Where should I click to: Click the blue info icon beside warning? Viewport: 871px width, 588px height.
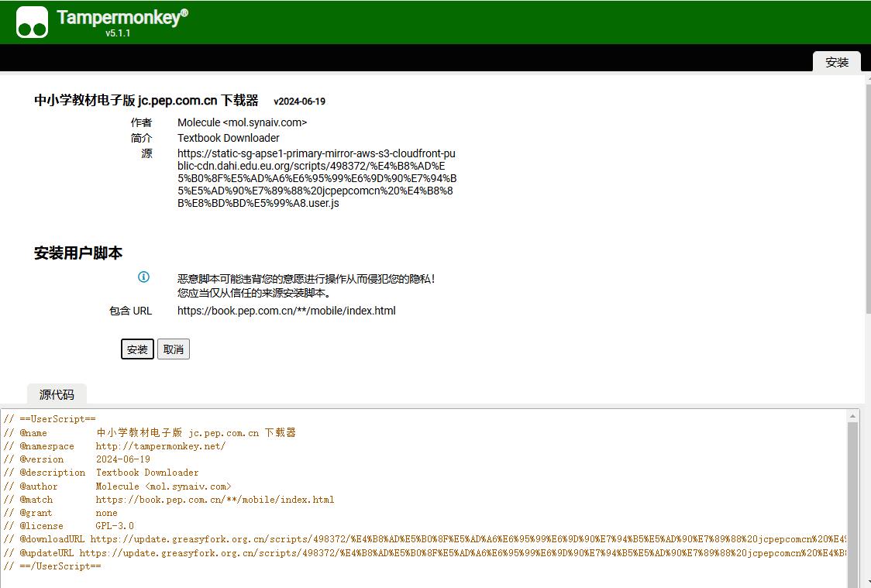[x=143, y=277]
